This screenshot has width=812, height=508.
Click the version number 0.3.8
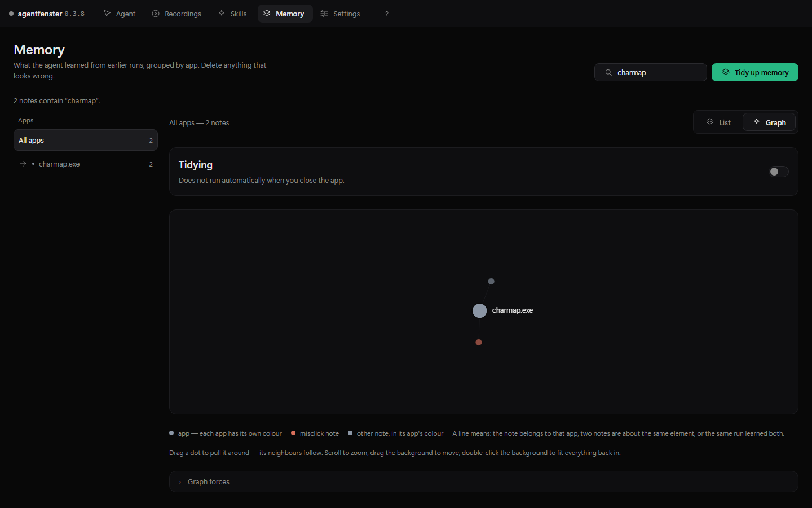coord(74,14)
